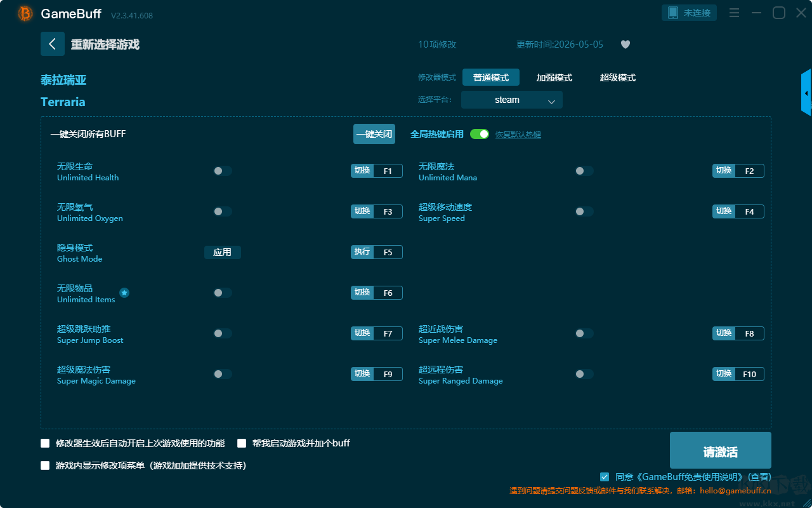Screen dimensions: 812x508
Task: Click the 一键关闭所有BUFF label
Action: (x=88, y=134)
